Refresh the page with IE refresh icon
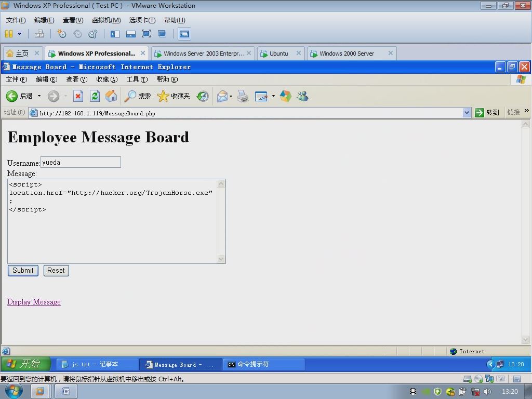The image size is (532, 399). 95,96
